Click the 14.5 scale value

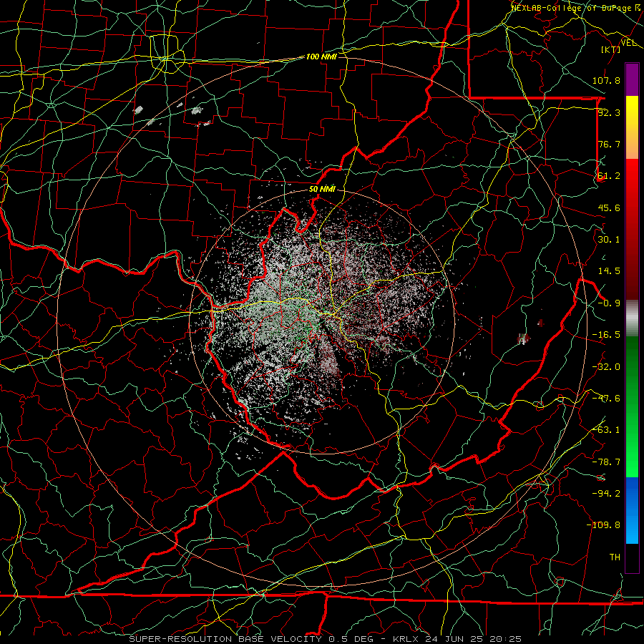[x=609, y=271]
